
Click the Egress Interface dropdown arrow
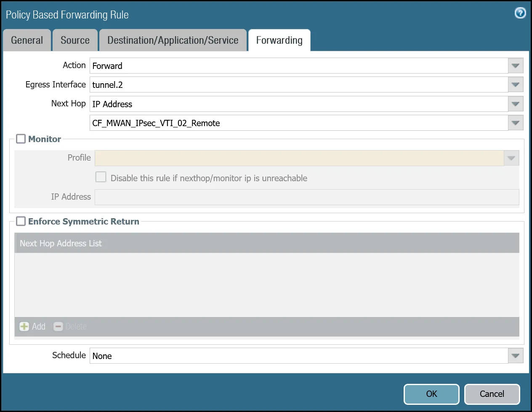pos(515,85)
